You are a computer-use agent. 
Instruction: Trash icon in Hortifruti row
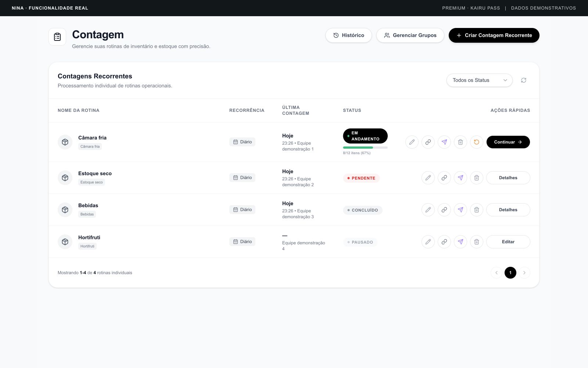point(477,242)
